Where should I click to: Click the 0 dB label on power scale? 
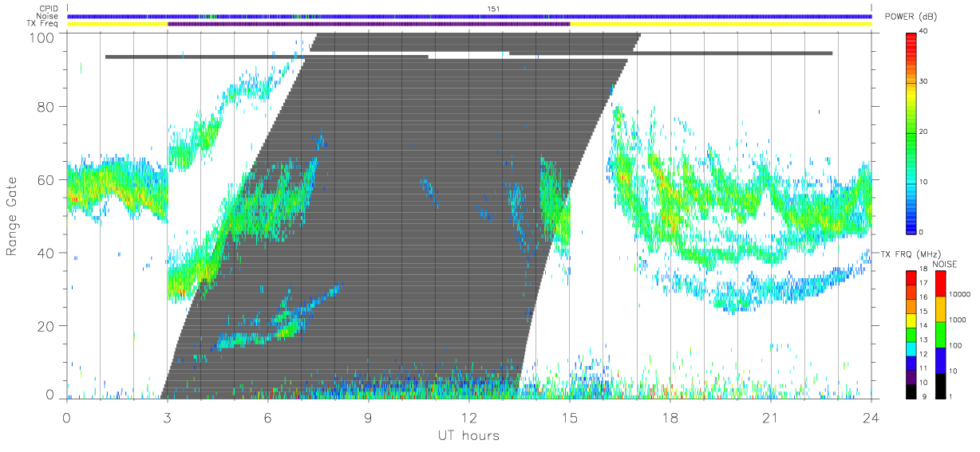pos(923,232)
